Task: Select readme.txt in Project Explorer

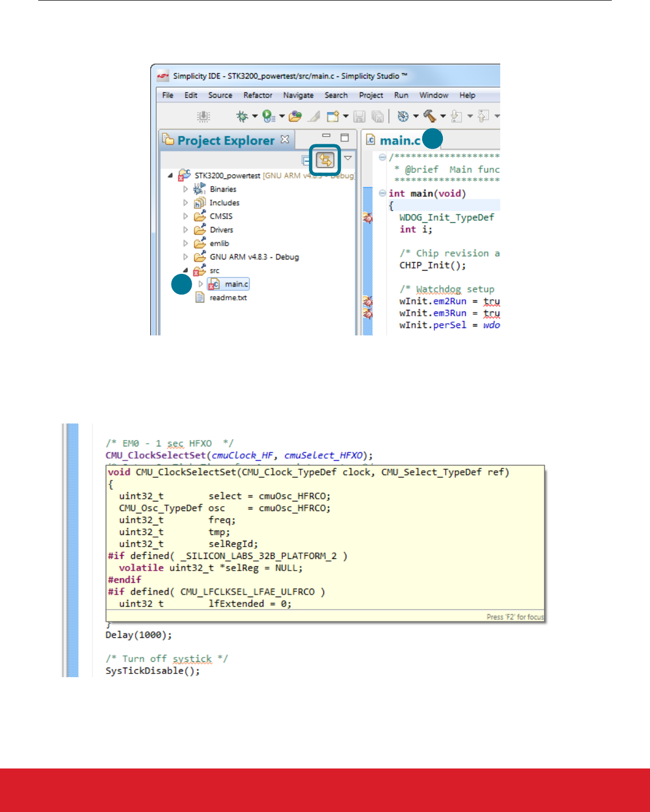Action: pyautogui.click(x=228, y=298)
